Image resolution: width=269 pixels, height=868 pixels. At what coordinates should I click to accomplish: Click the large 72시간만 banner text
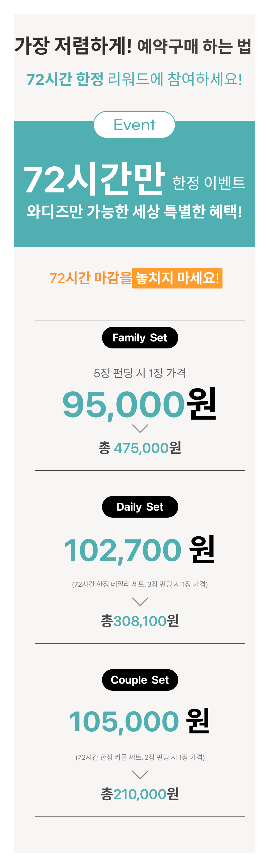click(x=94, y=179)
